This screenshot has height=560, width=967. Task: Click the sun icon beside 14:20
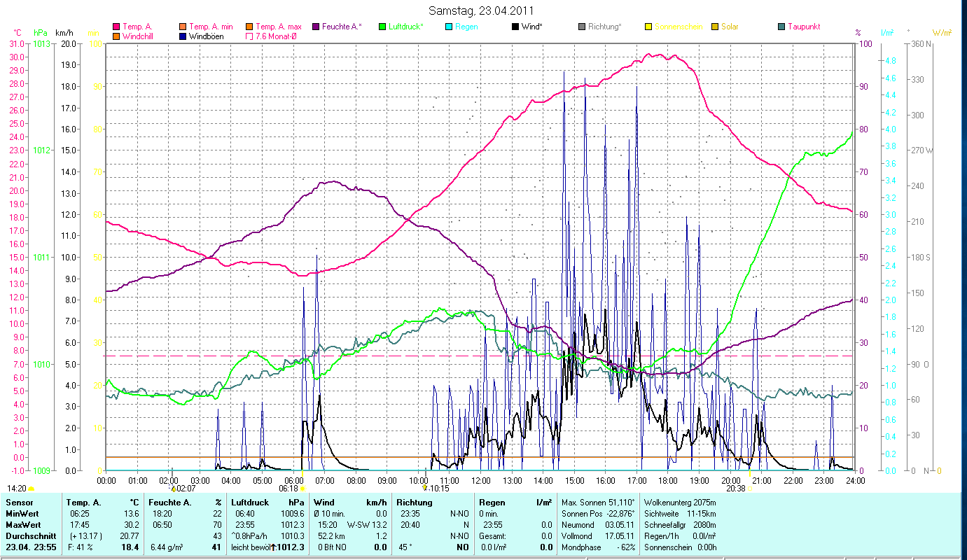(x=31, y=489)
